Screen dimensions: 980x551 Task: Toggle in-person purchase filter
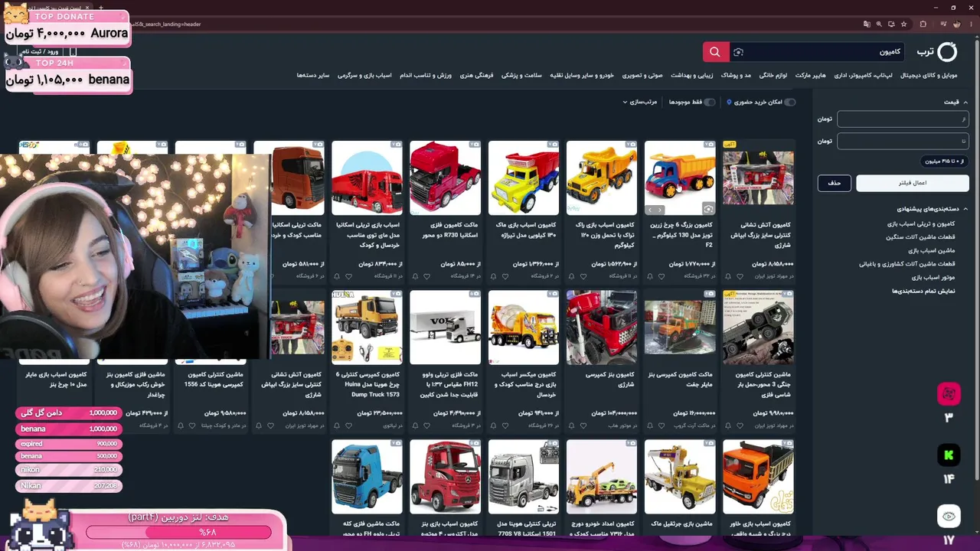[789, 102]
